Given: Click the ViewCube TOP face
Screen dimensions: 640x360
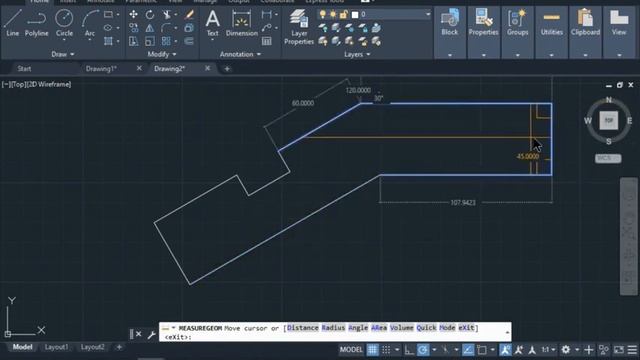Looking at the screenshot, I should pyautogui.click(x=609, y=120).
